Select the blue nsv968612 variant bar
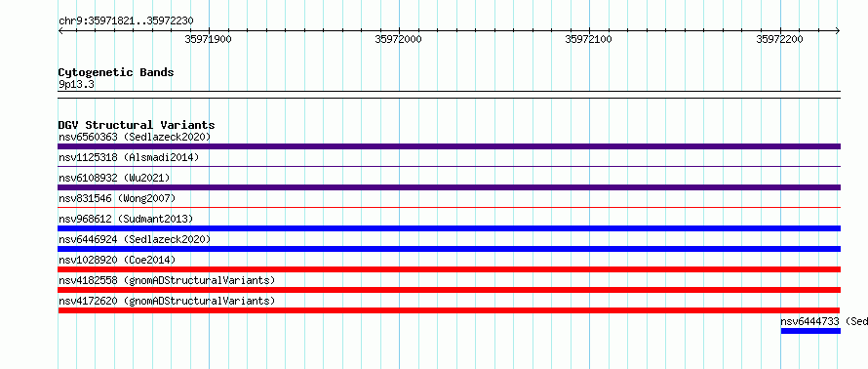This screenshot has width=868, height=369. pos(449,228)
